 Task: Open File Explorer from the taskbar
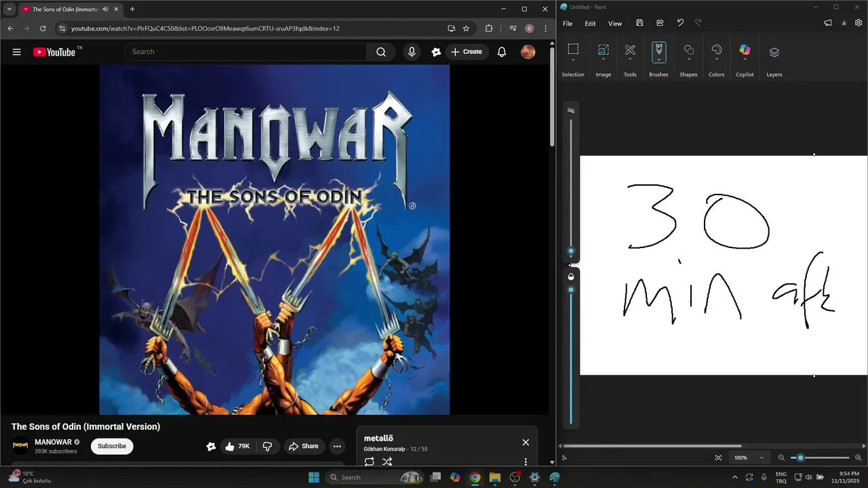pyautogui.click(x=495, y=477)
